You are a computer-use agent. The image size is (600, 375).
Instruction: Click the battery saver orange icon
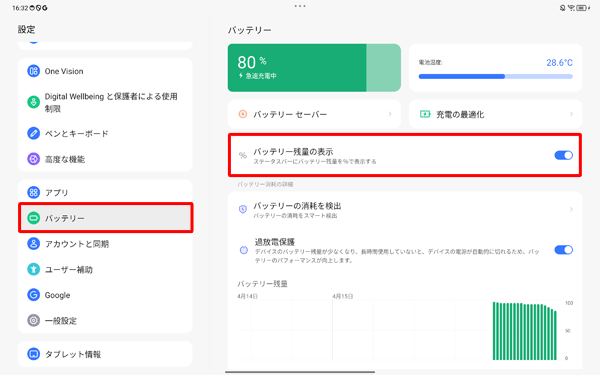[x=243, y=114]
